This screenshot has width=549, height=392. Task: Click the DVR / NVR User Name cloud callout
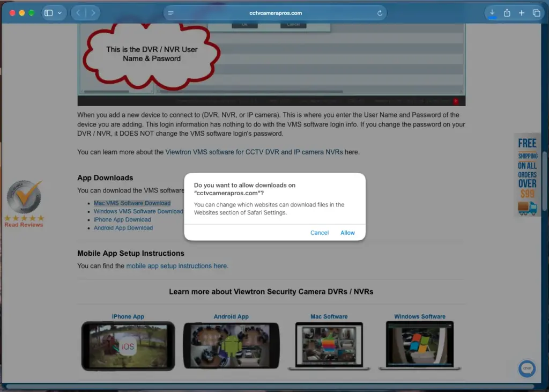click(x=151, y=55)
